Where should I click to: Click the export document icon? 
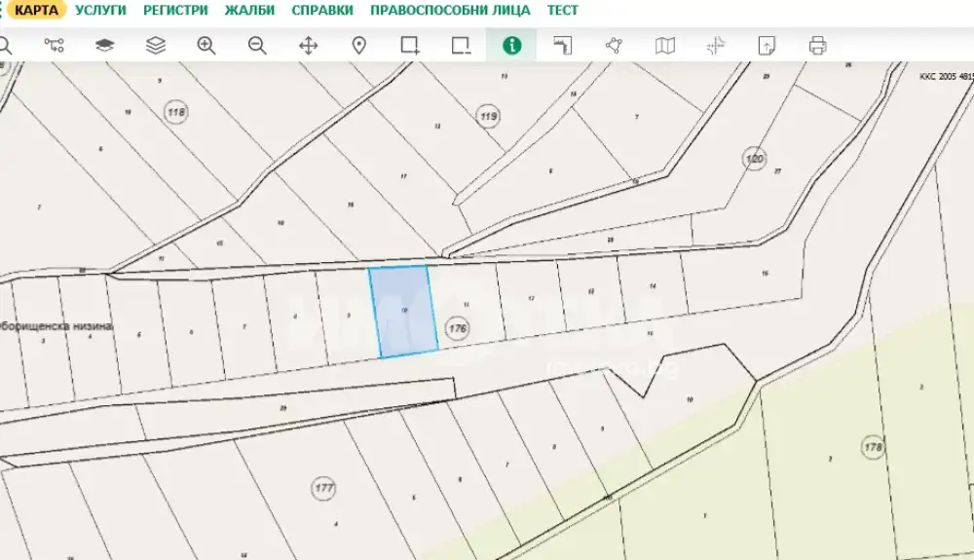(767, 45)
